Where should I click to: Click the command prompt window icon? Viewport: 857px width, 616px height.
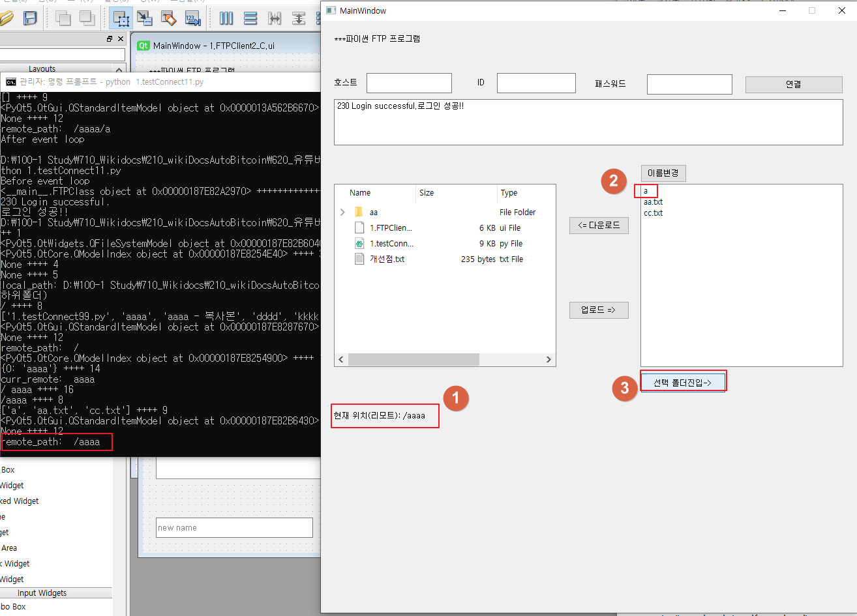point(11,81)
